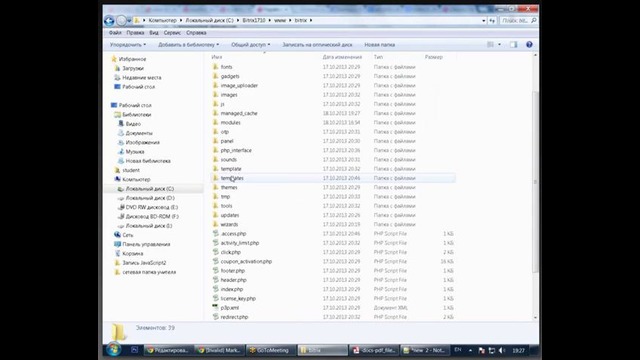
Task: Open the Файл menu
Action: [x=115, y=33]
